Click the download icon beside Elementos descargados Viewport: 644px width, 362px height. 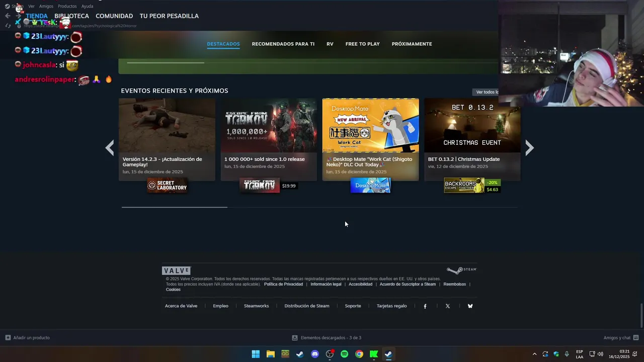point(295,338)
